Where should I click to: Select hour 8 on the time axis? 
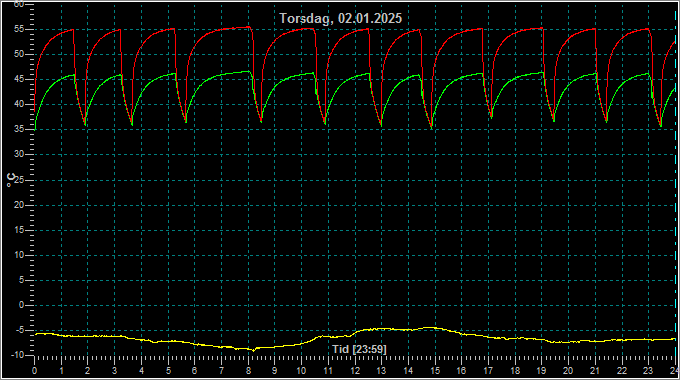click(x=248, y=371)
